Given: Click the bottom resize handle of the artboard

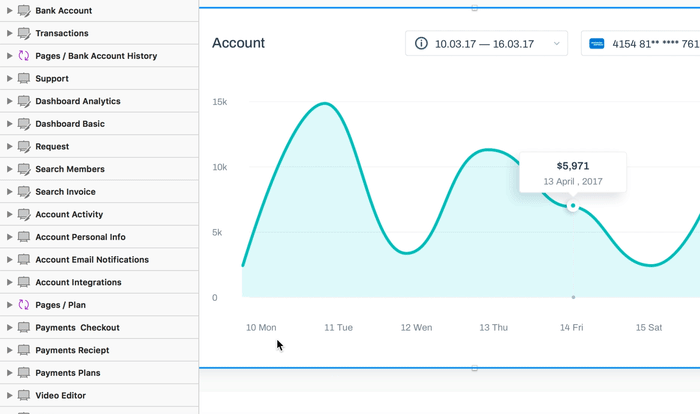Looking at the screenshot, I should [475, 368].
